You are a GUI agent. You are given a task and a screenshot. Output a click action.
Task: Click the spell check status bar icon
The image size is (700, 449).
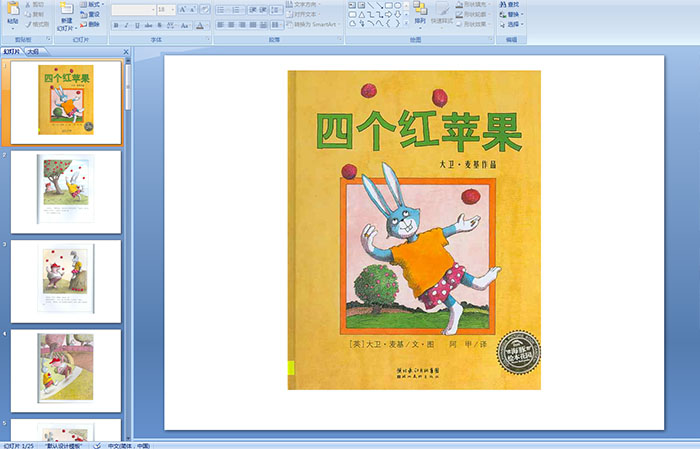click(97, 445)
